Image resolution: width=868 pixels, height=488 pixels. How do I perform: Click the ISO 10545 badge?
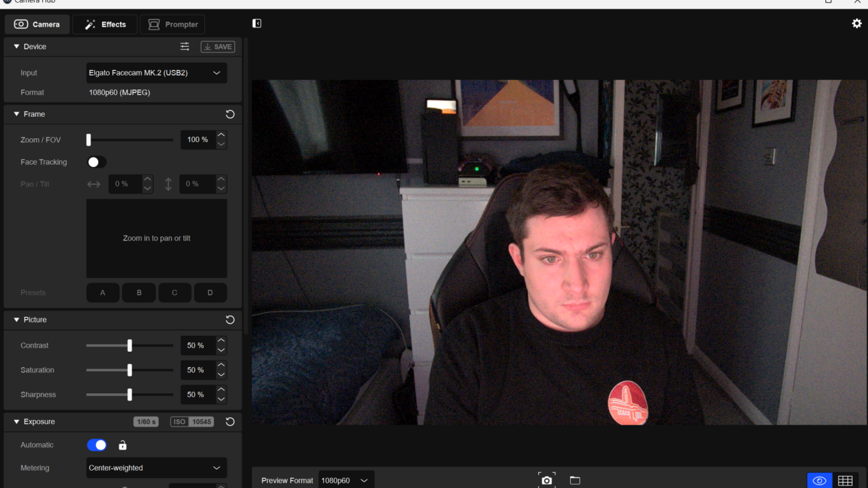pos(192,422)
